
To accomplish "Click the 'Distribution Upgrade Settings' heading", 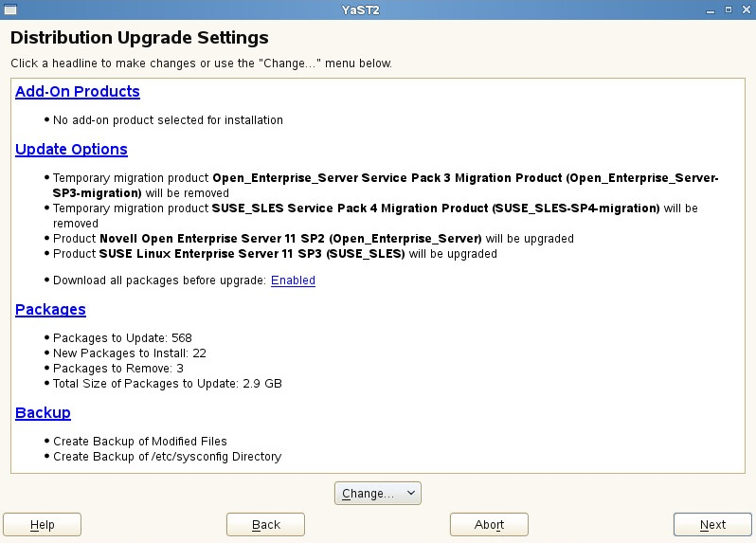I will (139, 39).
